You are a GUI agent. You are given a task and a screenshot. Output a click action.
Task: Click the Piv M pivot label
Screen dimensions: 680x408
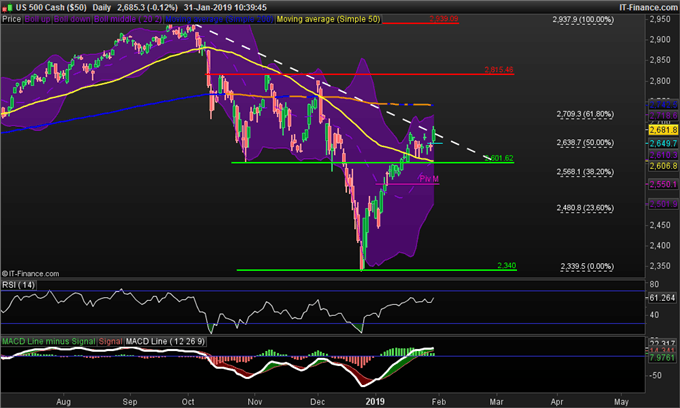[x=429, y=179]
